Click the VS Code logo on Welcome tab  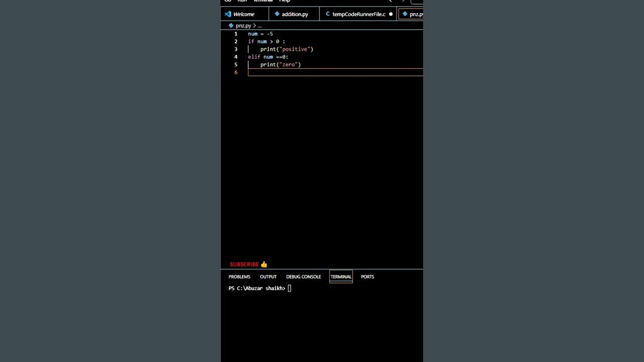[228, 14]
